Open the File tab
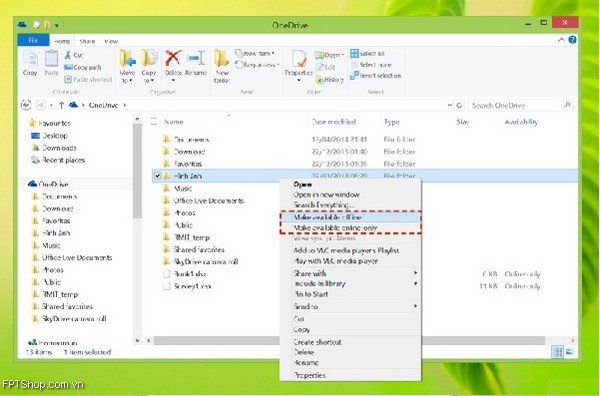The image size is (600, 396). [x=33, y=40]
